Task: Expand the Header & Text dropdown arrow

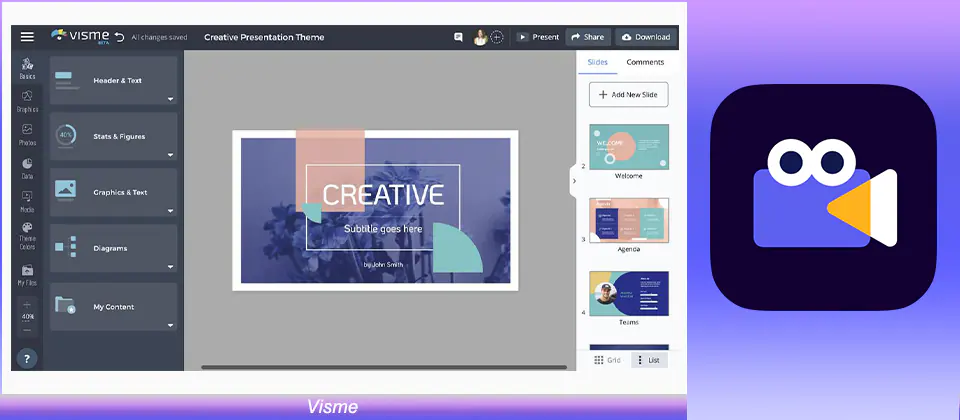Action: point(170,99)
